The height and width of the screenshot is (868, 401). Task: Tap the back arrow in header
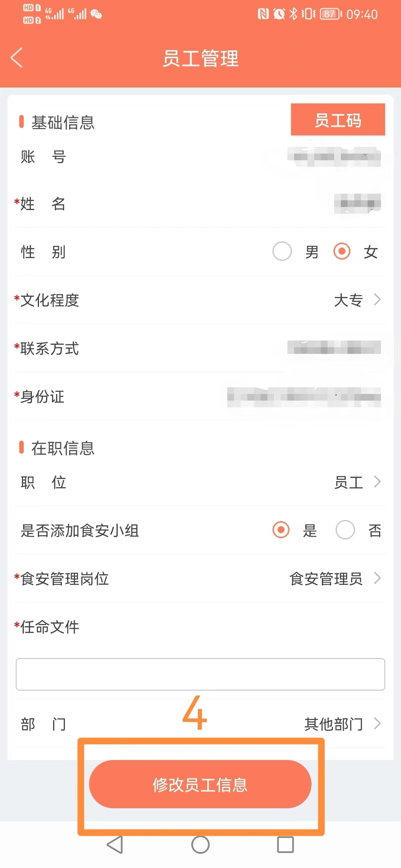pyautogui.click(x=17, y=57)
